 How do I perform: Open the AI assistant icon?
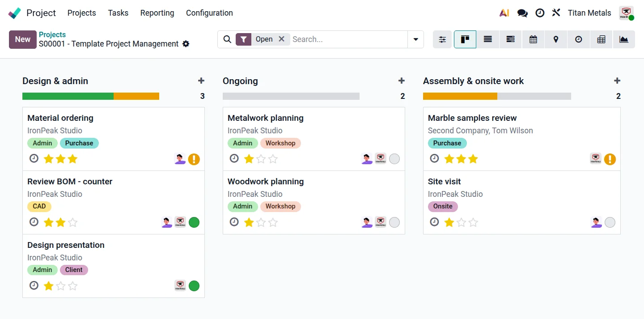coord(504,13)
